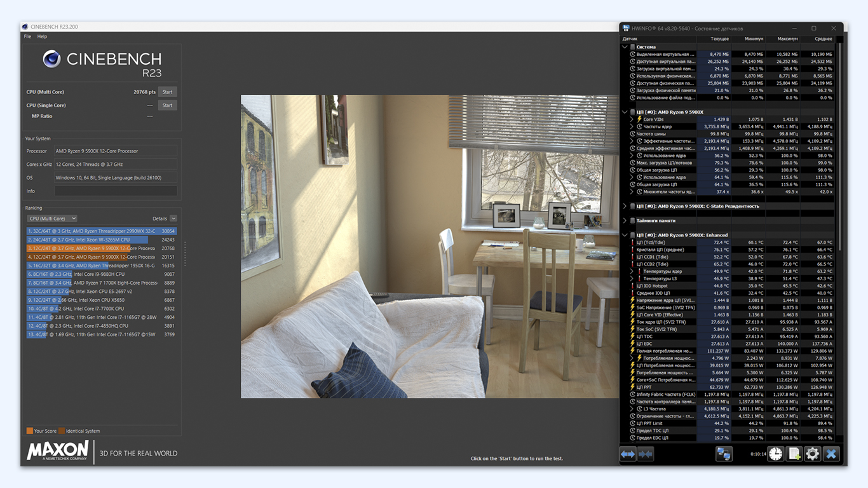Expand the Частоты ядер row
The width and height of the screenshot is (868, 488).
632,126
